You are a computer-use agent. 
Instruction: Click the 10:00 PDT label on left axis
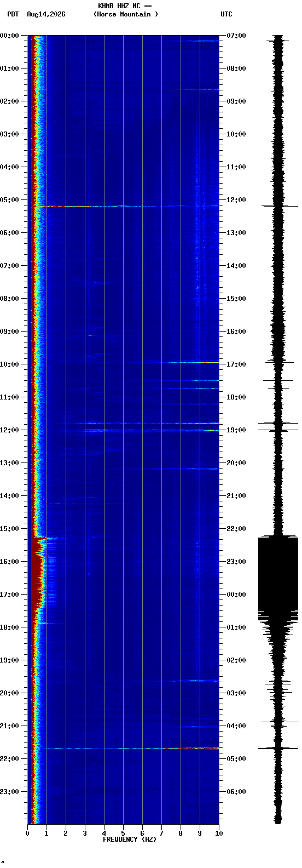point(10,364)
